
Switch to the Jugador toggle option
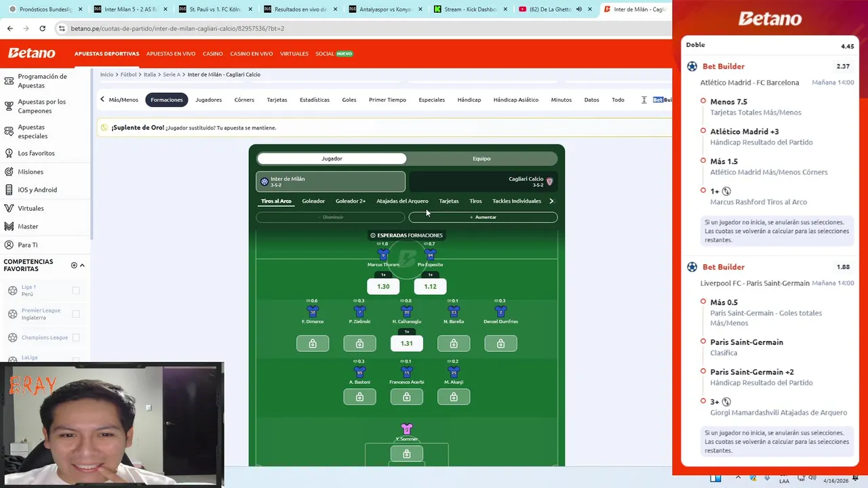pyautogui.click(x=332, y=159)
